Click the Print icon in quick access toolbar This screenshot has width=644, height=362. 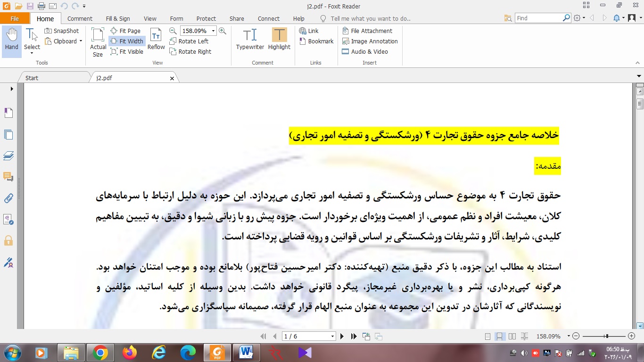[x=41, y=6]
